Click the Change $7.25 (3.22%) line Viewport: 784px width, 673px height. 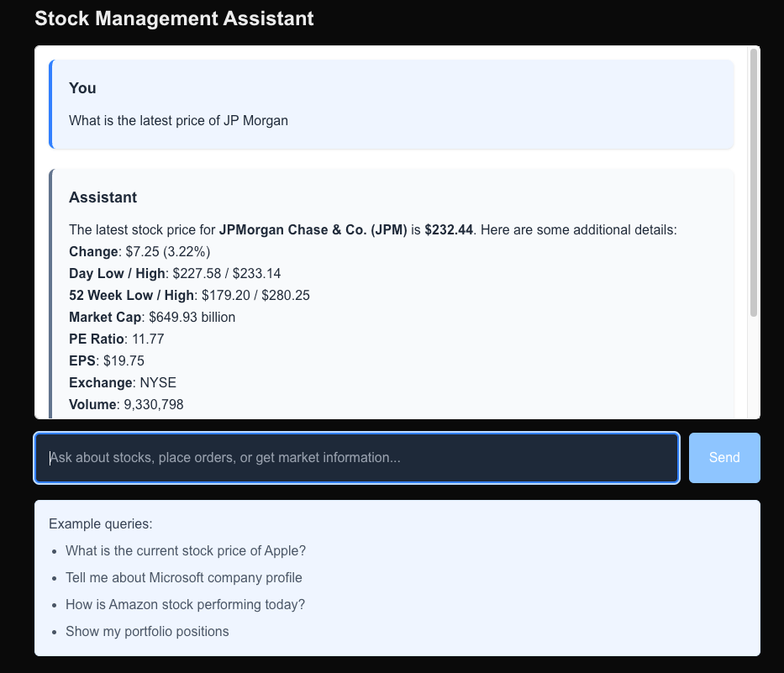[x=139, y=252]
